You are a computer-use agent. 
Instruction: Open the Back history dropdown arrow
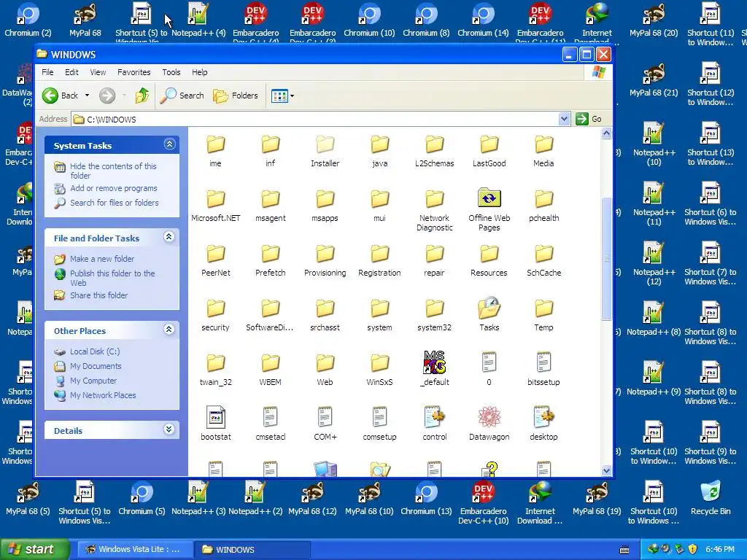tap(88, 96)
